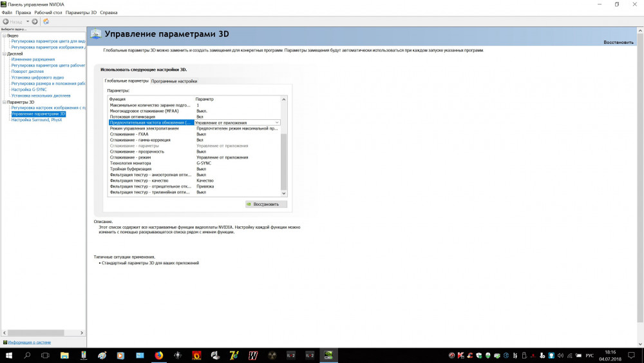Select the Сглаживание - режим row
This screenshot has height=363, width=644.
(x=194, y=157)
